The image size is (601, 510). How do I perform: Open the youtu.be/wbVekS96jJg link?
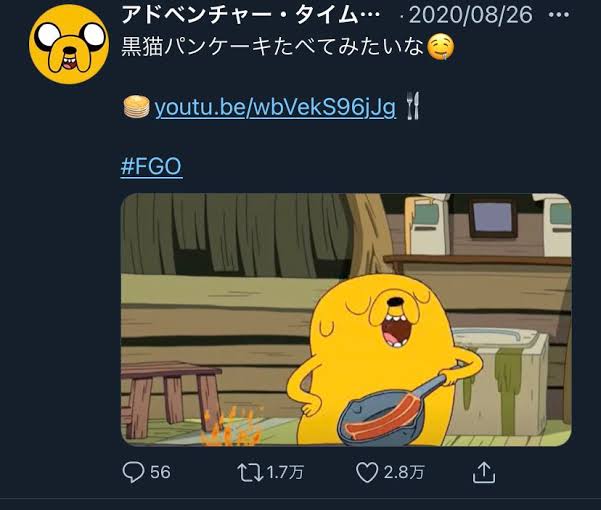[x=275, y=107]
